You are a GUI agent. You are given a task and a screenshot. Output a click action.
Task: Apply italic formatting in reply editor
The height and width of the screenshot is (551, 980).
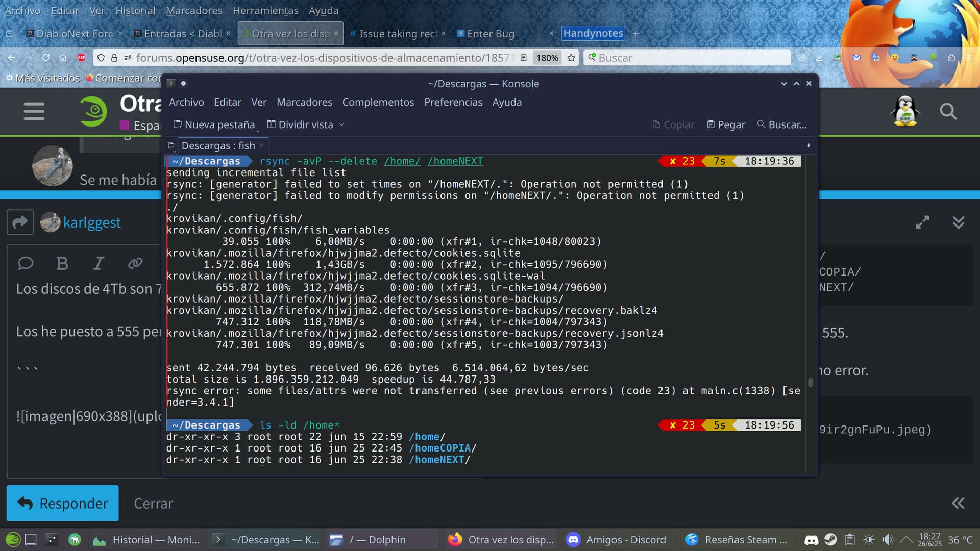pos(99,263)
